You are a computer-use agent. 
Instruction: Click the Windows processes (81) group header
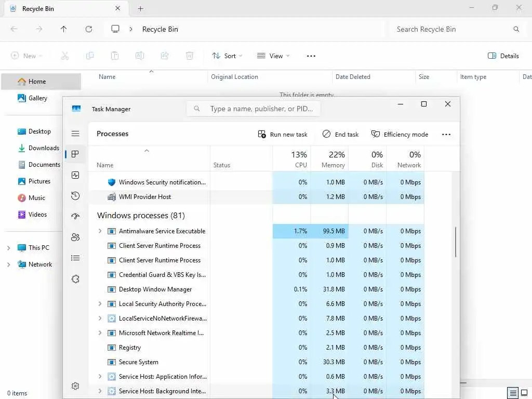[x=141, y=216]
